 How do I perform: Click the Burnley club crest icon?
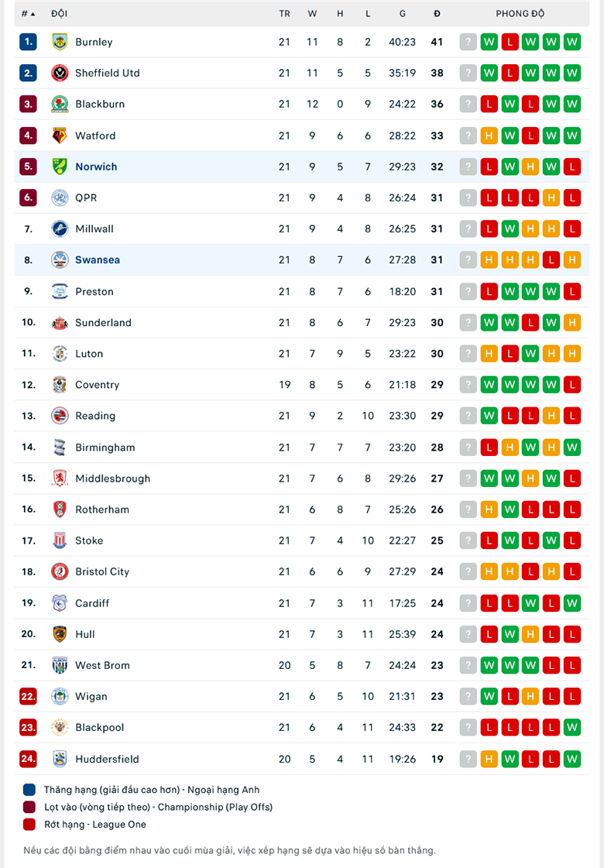[60, 42]
